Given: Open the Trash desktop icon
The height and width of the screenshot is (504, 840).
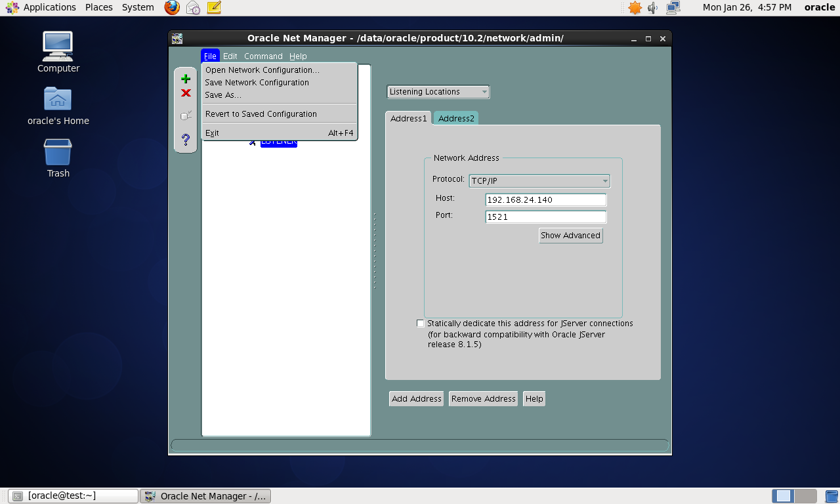Looking at the screenshot, I should click(58, 158).
